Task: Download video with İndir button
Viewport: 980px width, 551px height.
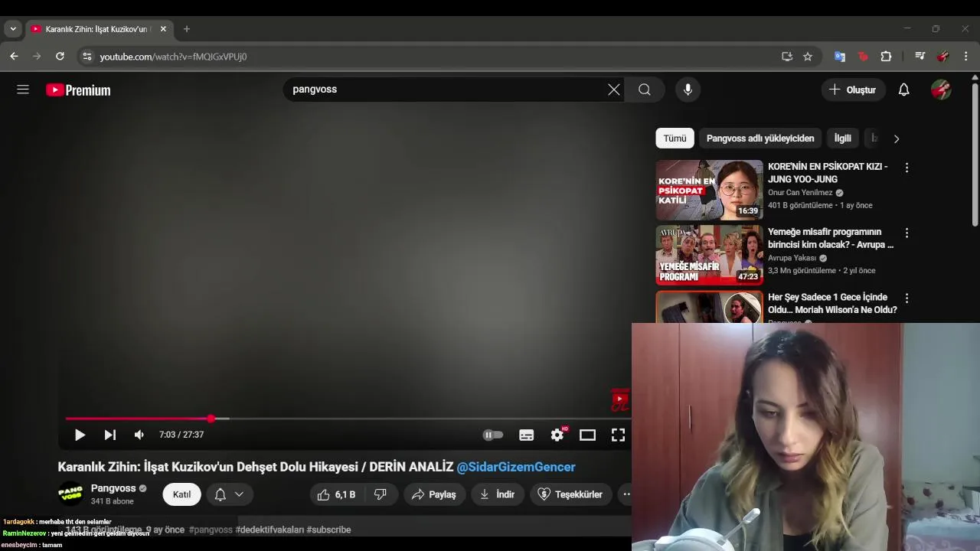Action: pos(498,494)
